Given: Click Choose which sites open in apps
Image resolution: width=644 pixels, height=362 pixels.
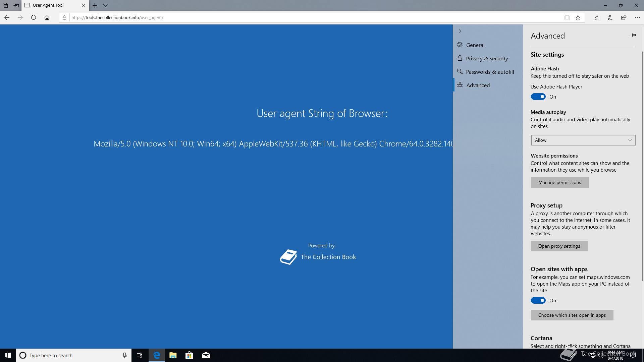Looking at the screenshot, I should [x=572, y=315].
